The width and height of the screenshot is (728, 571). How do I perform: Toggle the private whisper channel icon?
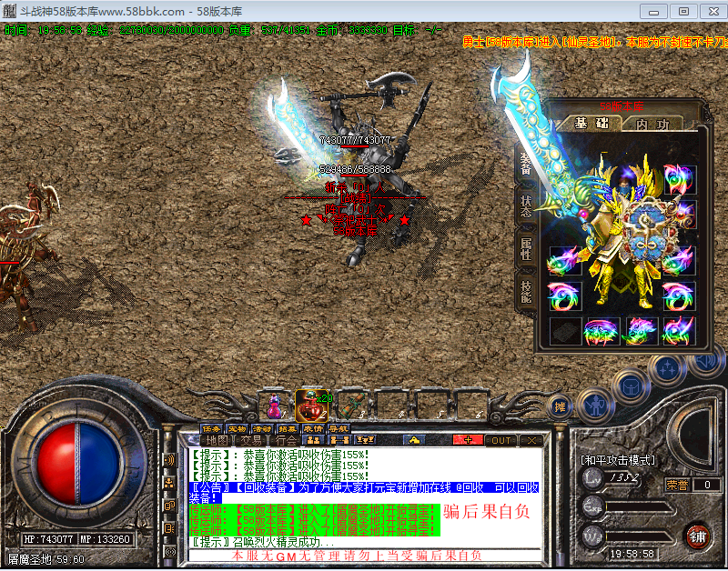point(169,528)
